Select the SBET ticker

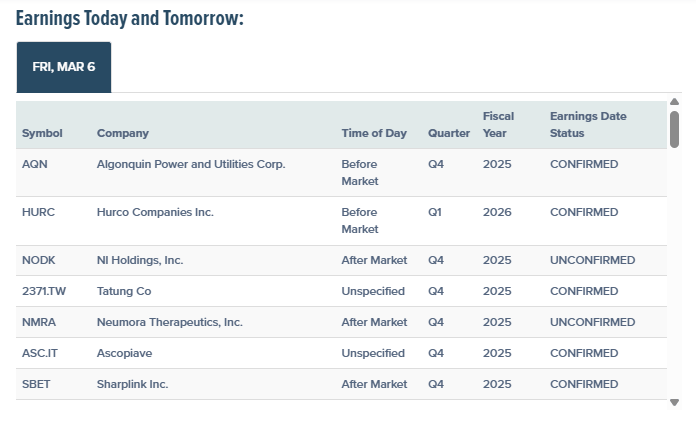coord(36,384)
